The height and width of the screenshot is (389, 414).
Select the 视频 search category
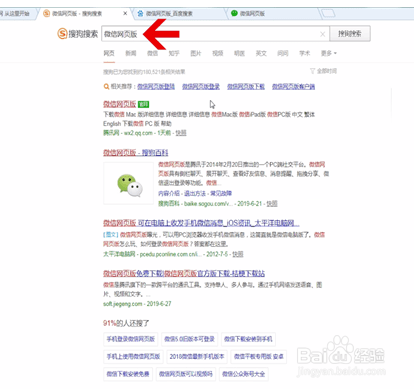pyautogui.click(x=218, y=53)
